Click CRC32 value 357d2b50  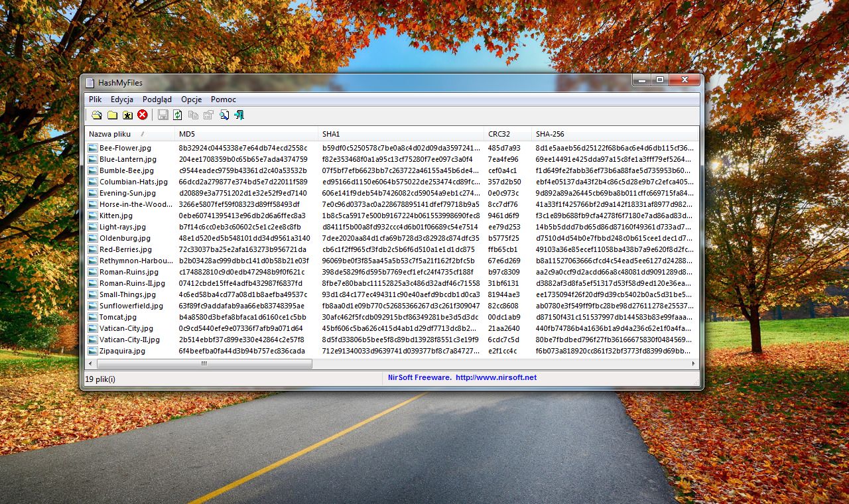[x=504, y=182]
